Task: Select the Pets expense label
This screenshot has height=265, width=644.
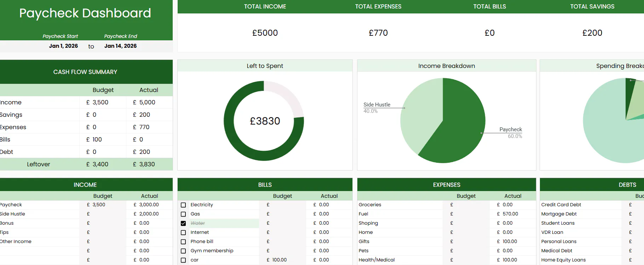Action: [x=363, y=251]
